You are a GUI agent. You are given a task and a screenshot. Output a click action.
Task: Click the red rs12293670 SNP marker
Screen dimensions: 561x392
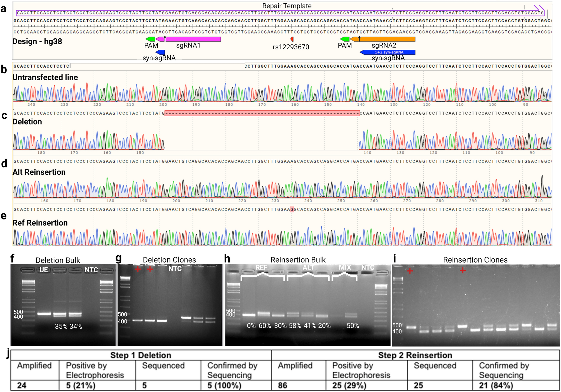(x=292, y=39)
